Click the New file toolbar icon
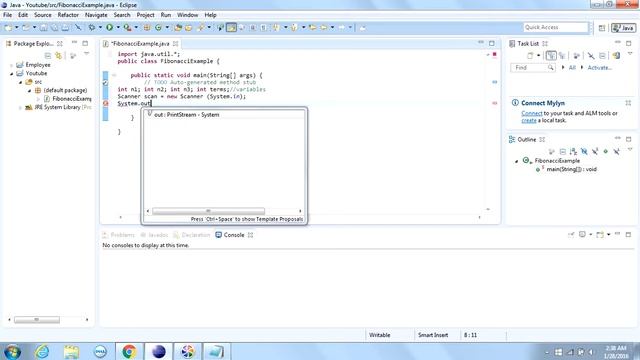 pos(8,27)
